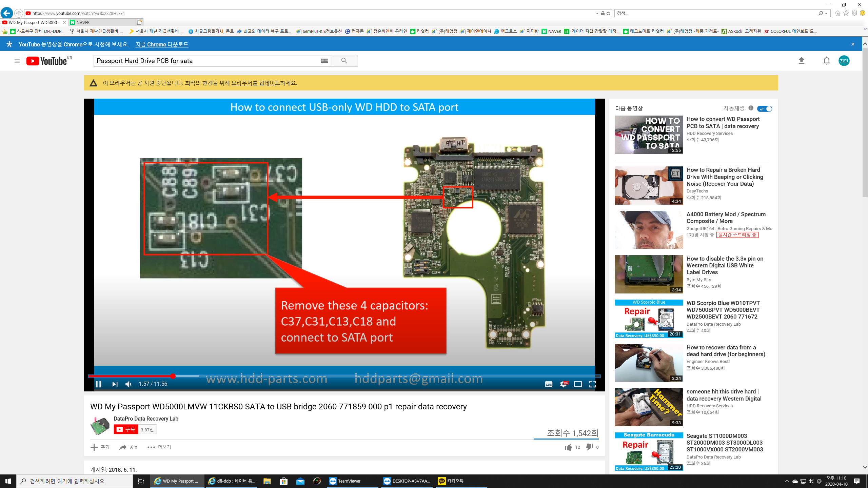Open browser home icon
The width and height of the screenshot is (868, 488).
[x=838, y=13]
